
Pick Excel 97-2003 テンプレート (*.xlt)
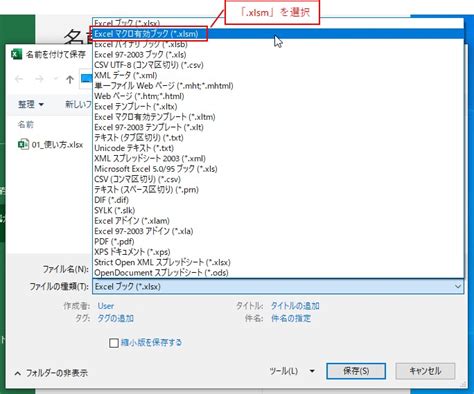coord(278,127)
